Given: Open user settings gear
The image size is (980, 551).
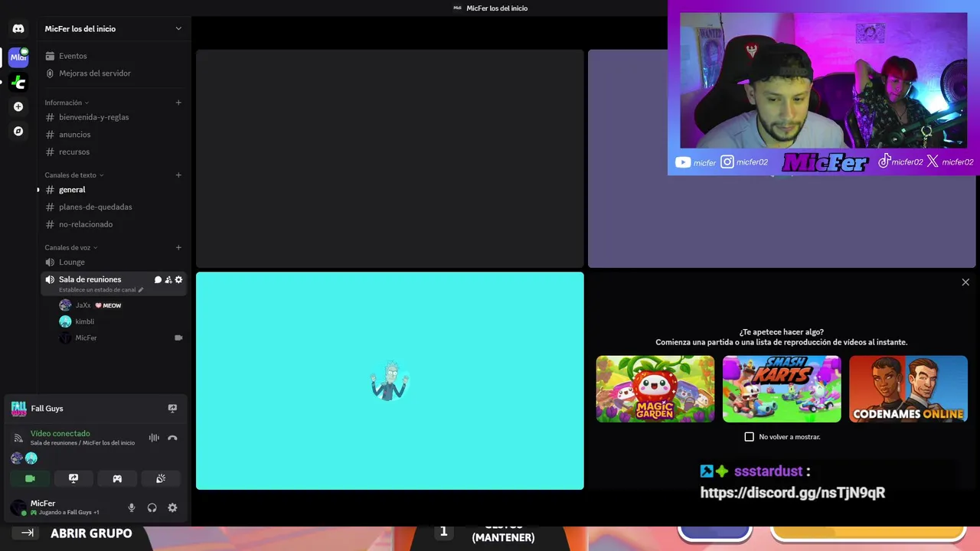Looking at the screenshot, I should point(172,507).
